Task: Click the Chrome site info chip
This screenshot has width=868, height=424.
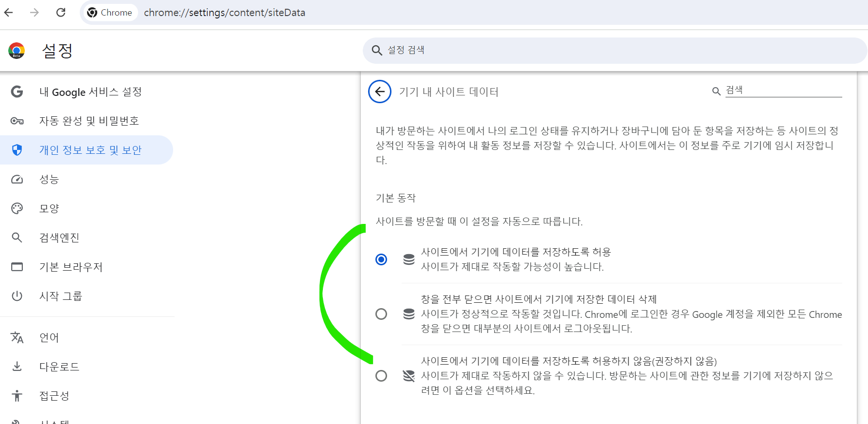Action: [109, 13]
